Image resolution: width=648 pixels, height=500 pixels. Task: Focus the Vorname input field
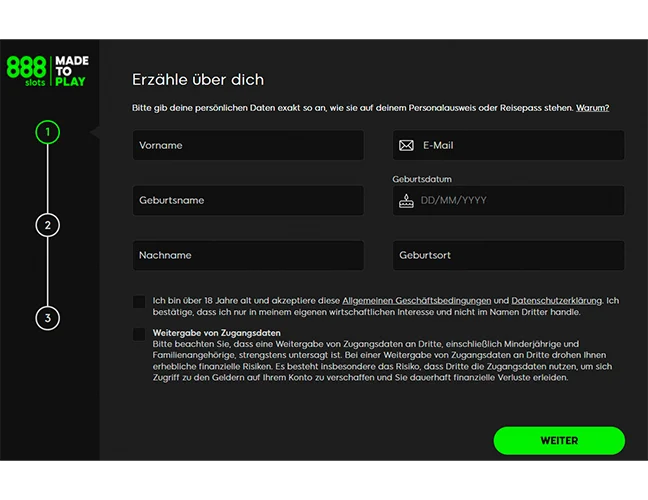[x=248, y=145]
